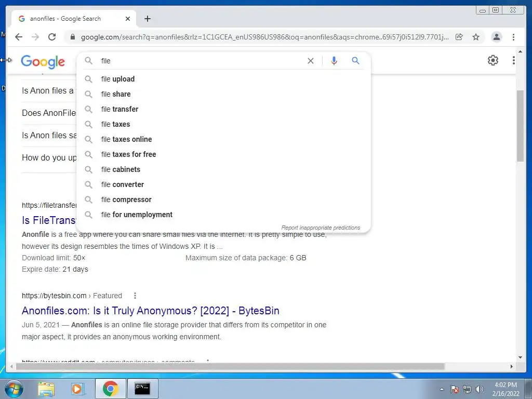Image resolution: width=532 pixels, height=399 pixels.
Task: Click the https://bytesbin.com URL breadcrumb
Action: click(x=72, y=296)
